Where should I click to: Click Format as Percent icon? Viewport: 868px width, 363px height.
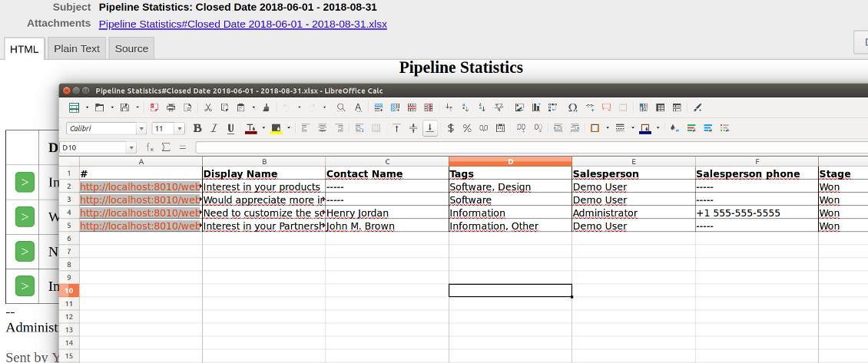[x=467, y=128]
